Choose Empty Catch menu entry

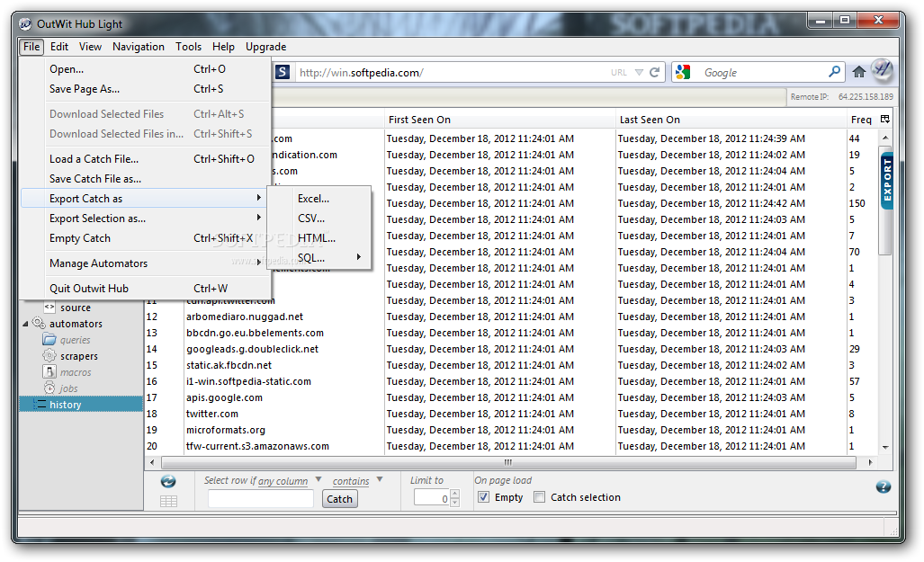coord(145,238)
